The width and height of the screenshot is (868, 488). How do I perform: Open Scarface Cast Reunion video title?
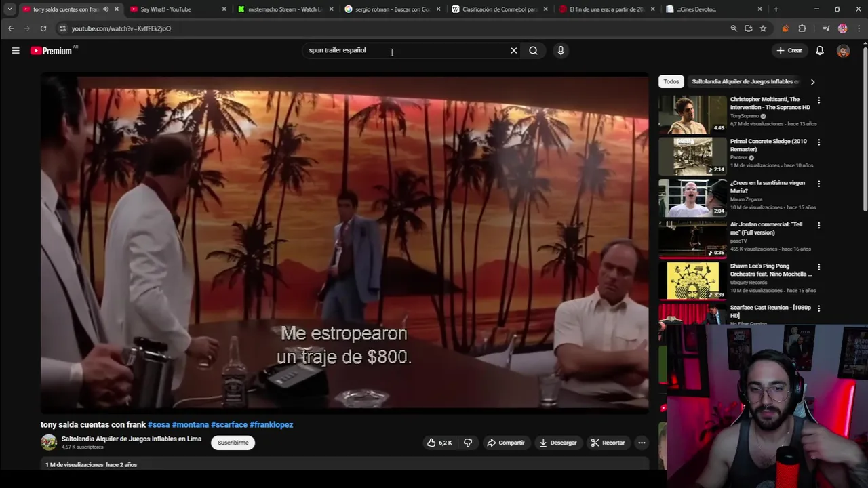770,311
